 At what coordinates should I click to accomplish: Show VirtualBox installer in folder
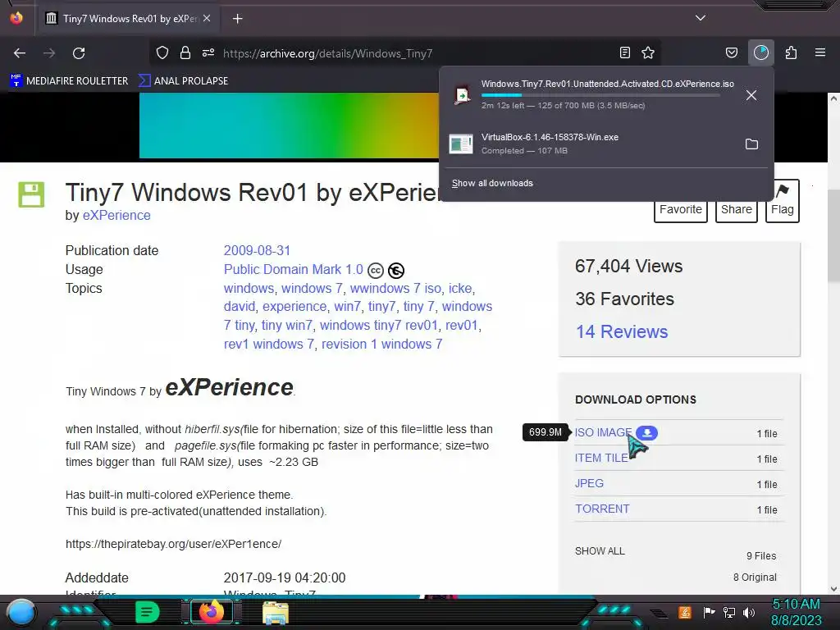point(751,144)
